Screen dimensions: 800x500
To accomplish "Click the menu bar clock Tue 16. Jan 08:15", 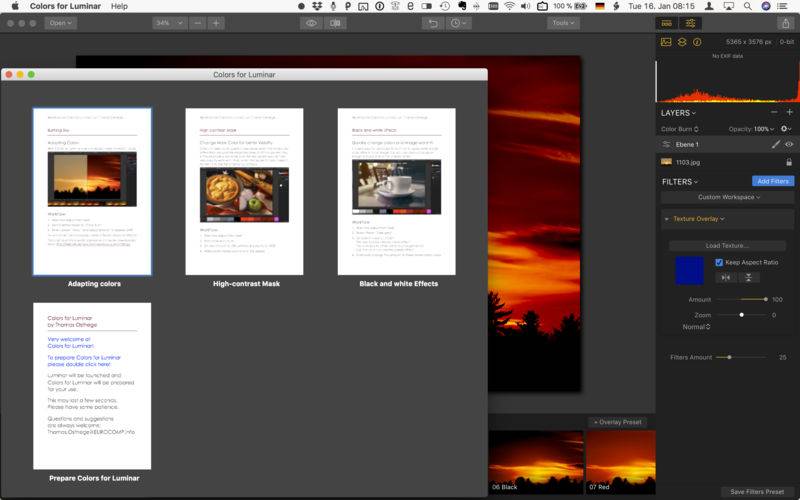I will 661,6.
